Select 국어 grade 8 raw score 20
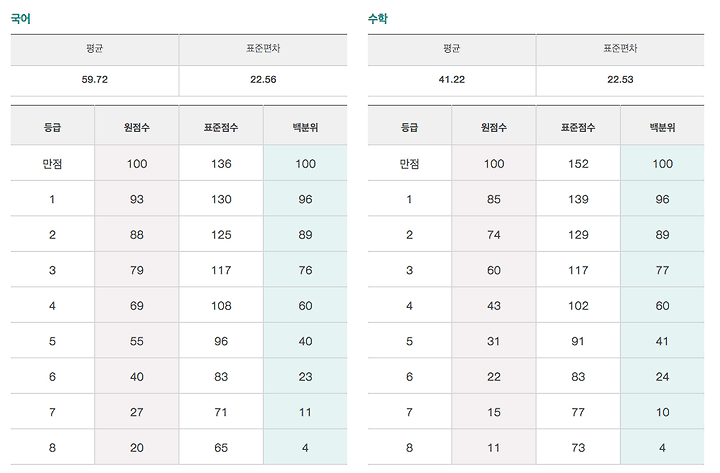 tap(136, 448)
